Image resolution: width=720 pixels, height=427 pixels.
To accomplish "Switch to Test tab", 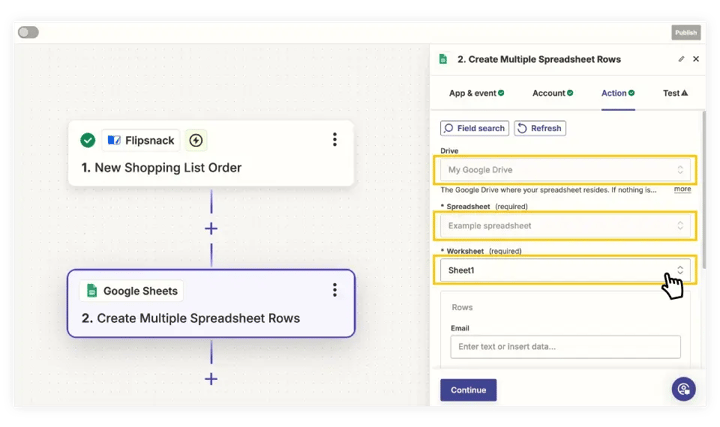I will pos(675,93).
